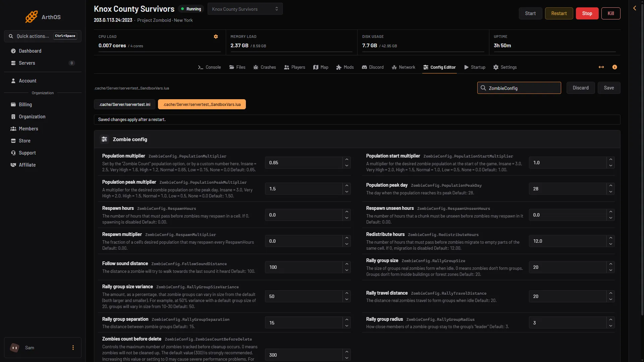Open CPU load settings gear icon
Screen dimensions: 644x362
216,37
